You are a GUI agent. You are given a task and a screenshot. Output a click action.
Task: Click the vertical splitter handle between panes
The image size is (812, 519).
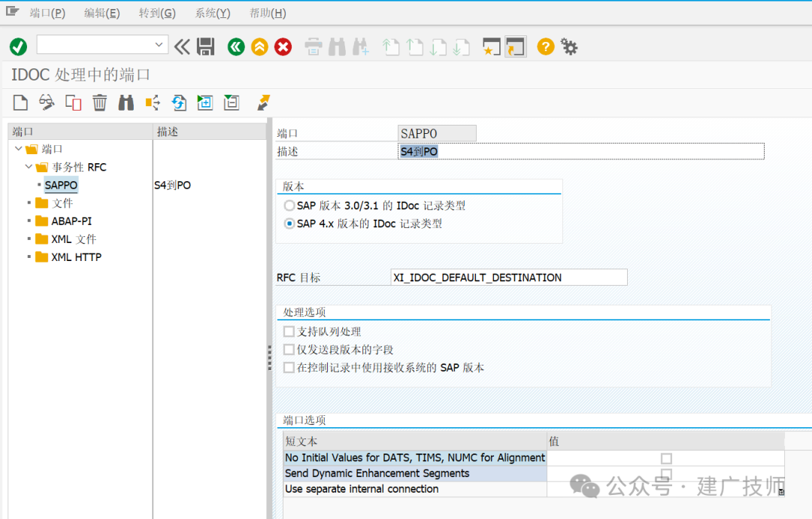coord(269,357)
